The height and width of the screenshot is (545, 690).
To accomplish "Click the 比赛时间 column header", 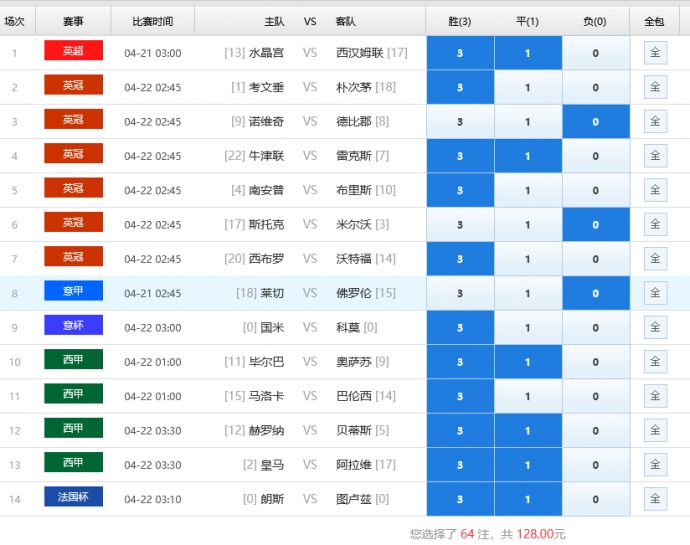I will pos(152,21).
